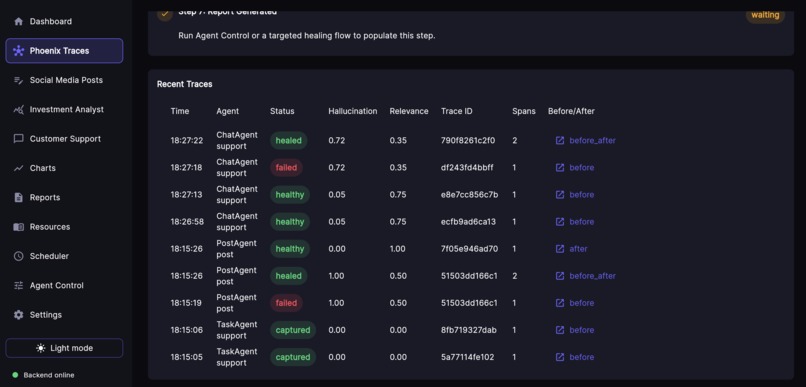Navigate to Customer Support

[x=64, y=139]
